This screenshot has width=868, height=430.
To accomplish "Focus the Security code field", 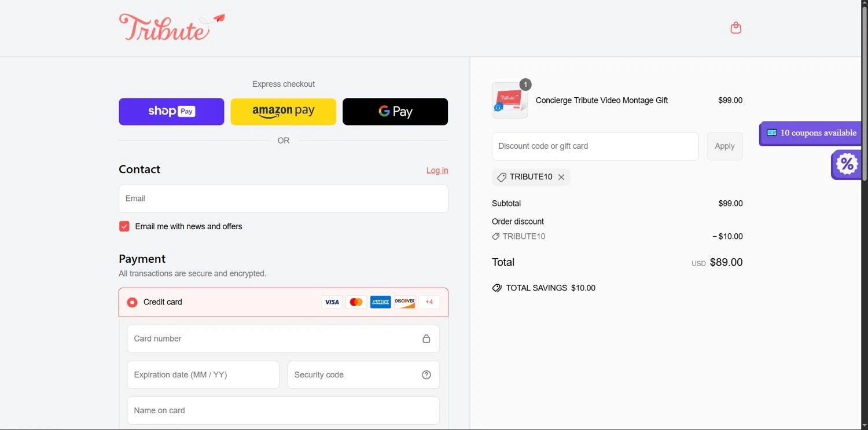I will click(x=363, y=375).
